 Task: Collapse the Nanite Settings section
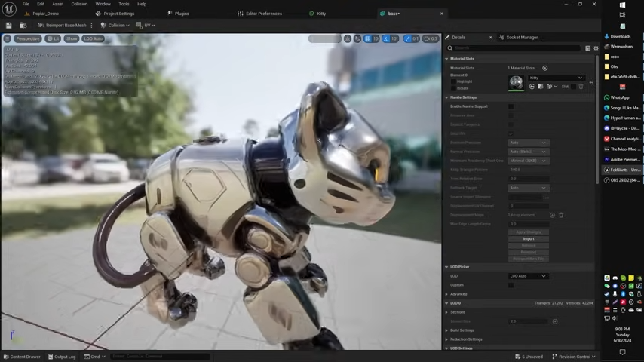[x=446, y=97]
